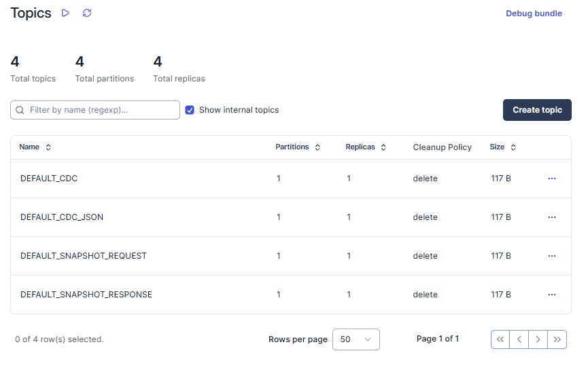Image resolution: width=588 pixels, height=370 pixels.
Task: Click the 117 B size in DEFAULT_CDC_JSON row
Action: click(501, 217)
